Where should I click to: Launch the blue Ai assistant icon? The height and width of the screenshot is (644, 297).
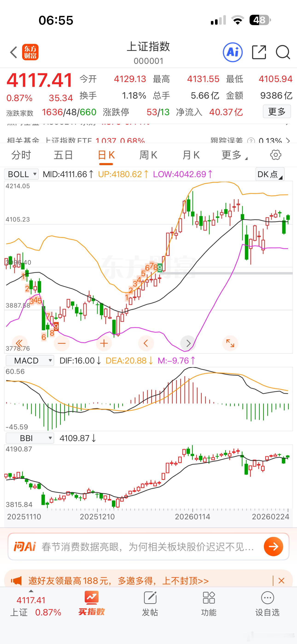pos(233,52)
